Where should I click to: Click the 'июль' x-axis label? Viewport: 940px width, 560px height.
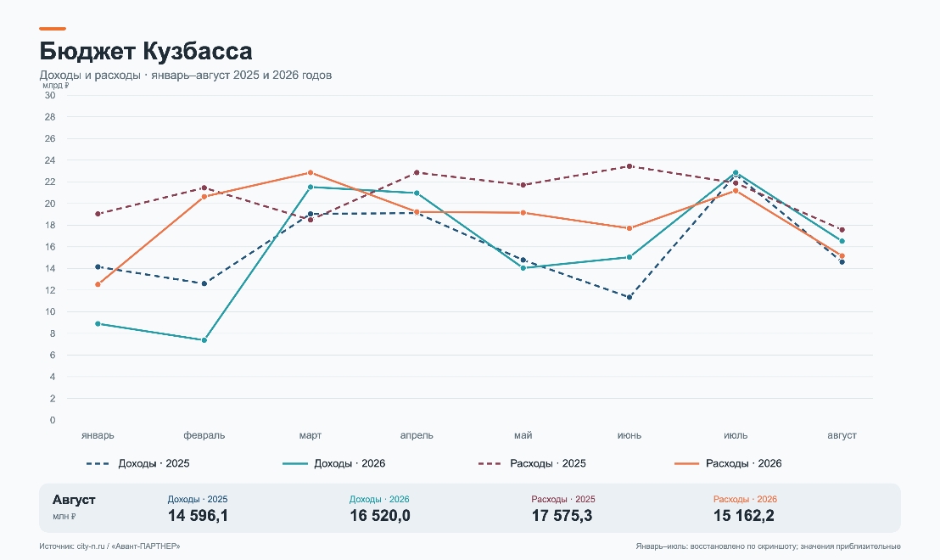point(736,435)
